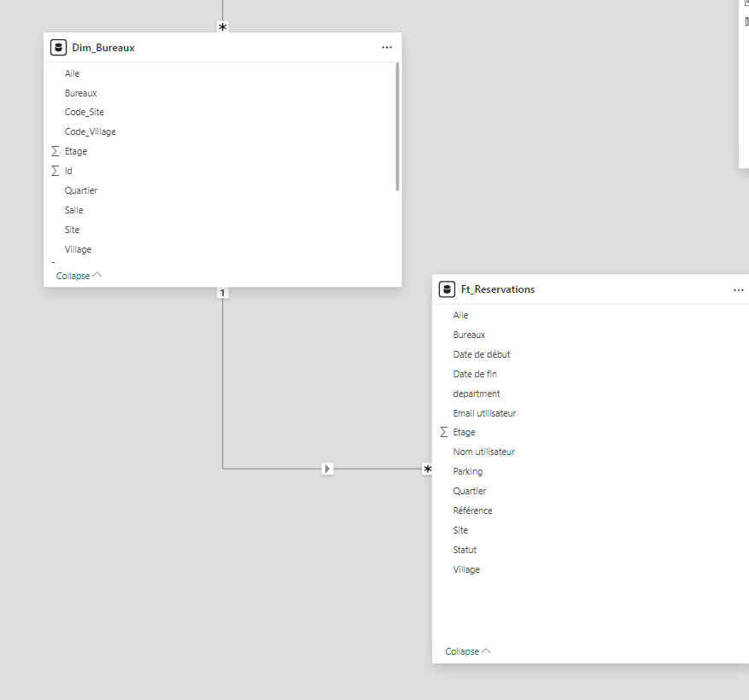Select Bureaux field in Ft_Reservations

(x=469, y=335)
